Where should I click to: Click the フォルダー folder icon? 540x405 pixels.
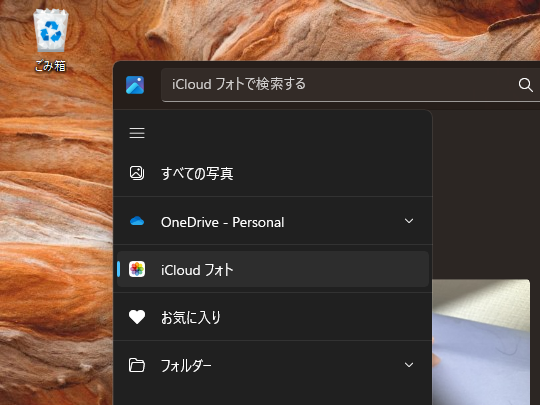pyautogui.click(x=137, y=365)
